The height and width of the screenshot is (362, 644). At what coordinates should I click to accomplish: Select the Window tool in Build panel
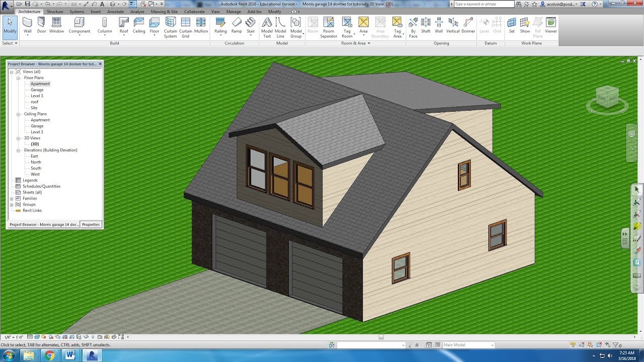(56, 25)
